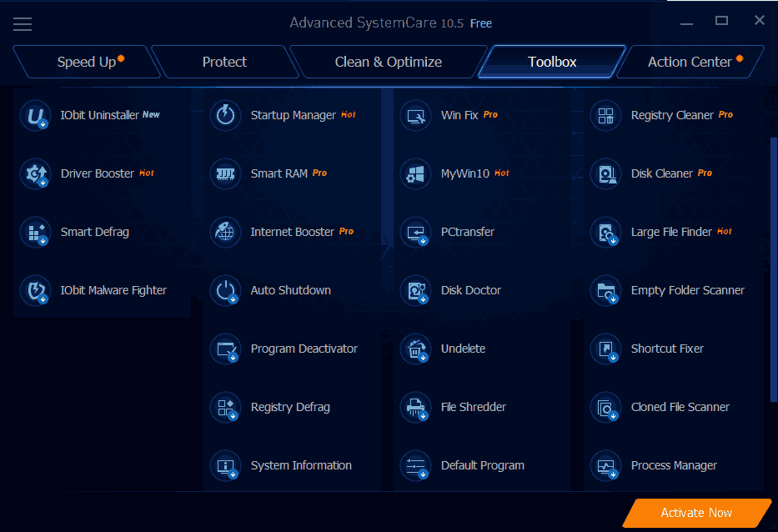Click the Disk Doctor icon
778x532 pixels.
click(x=416, y=290)
